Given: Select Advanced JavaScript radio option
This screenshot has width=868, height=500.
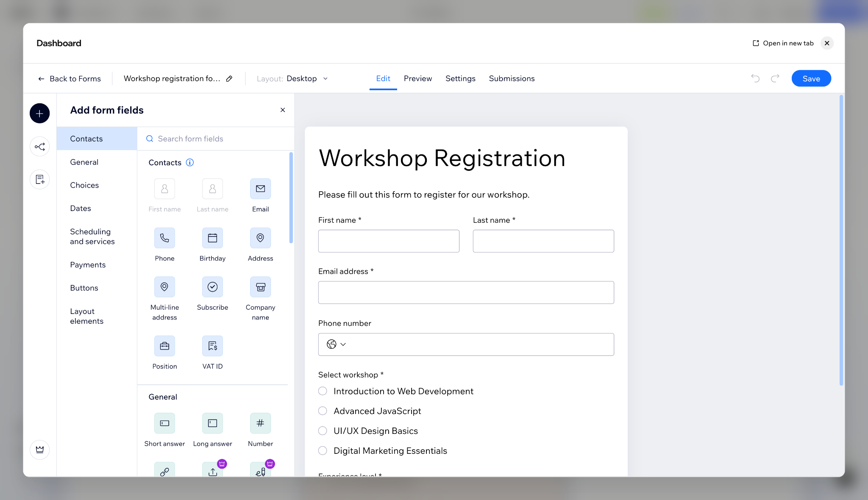Looking at the screenshot, I should coord(323,411).
